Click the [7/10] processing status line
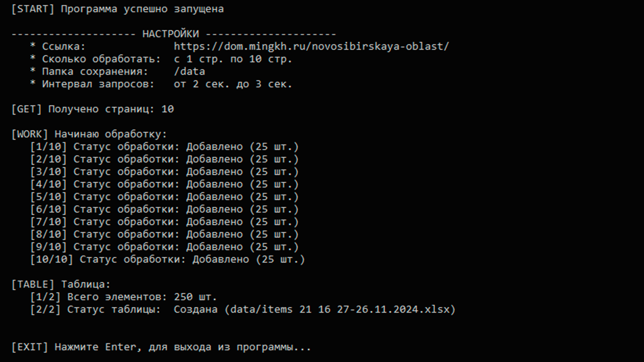 pyautogui.click(x=164, y=222)
